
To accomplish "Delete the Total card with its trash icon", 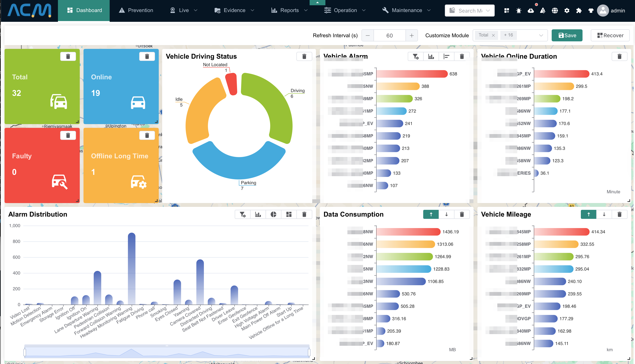I will (68, 56).
